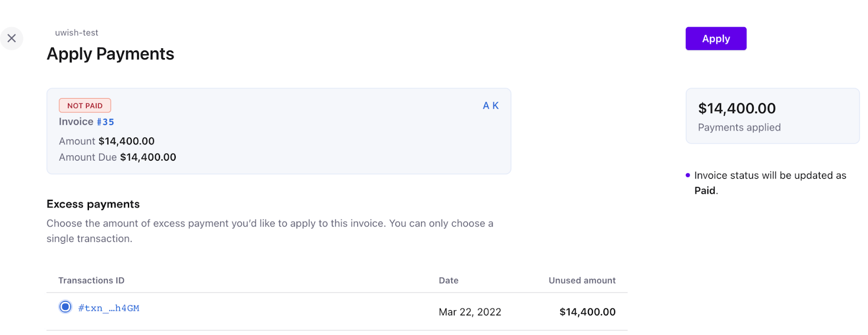Image resolution: width=868 pixels, height=335 pixels.
Task: Click the uwish-test account label
Action: point(76,33)
